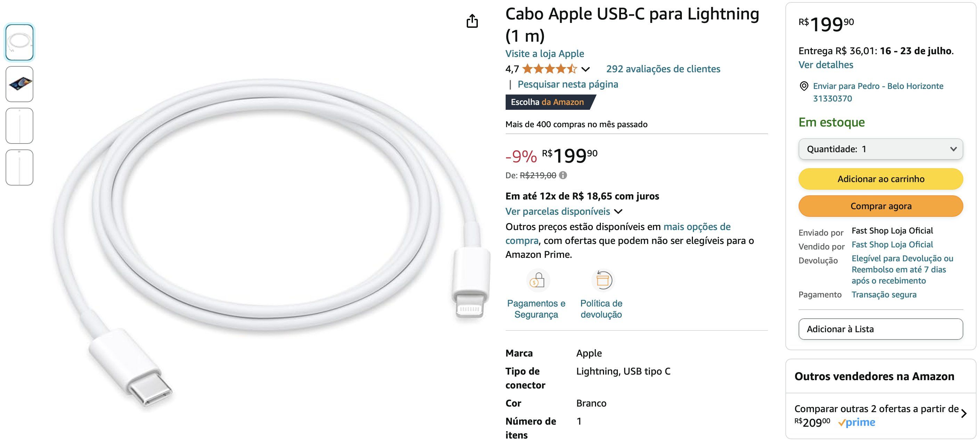Click the info icon beside R$219,00
The height and width of the screenshot is (442, 980).
(x=563, y=175)
